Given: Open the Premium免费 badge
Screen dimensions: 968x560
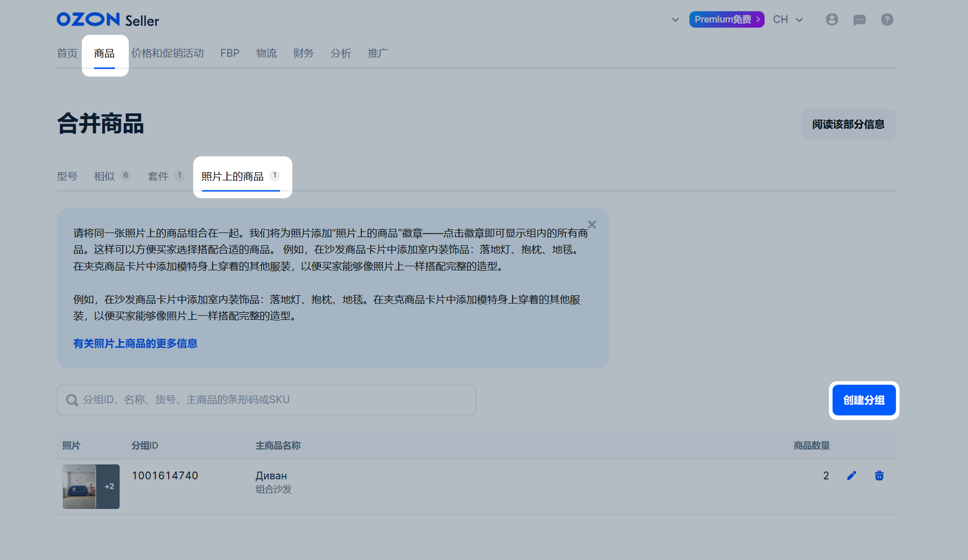Looking at the screenshot, I should [726, 19].
